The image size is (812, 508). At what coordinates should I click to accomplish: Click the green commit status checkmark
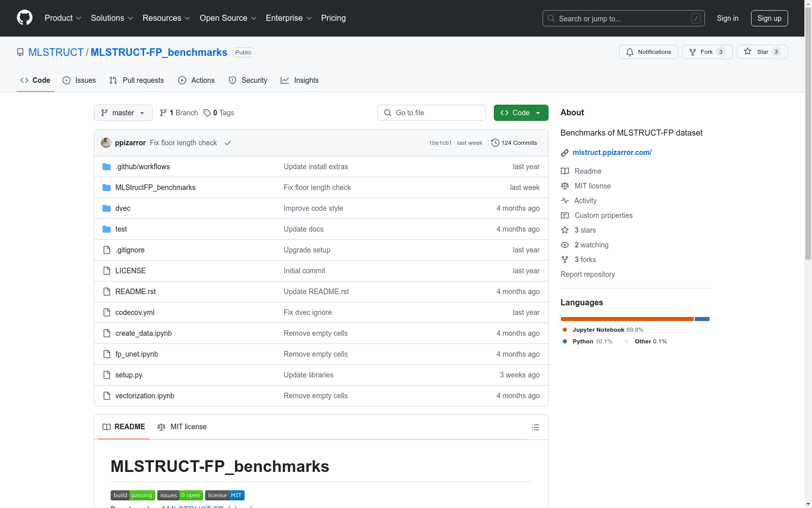(228, 143)
